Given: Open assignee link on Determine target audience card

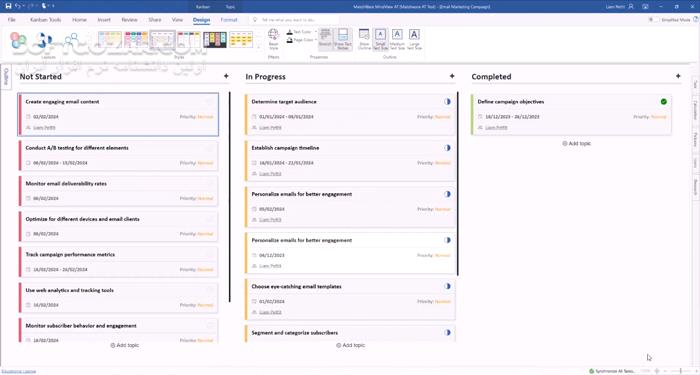Looking at the screenshot, I should pos(270,128).
